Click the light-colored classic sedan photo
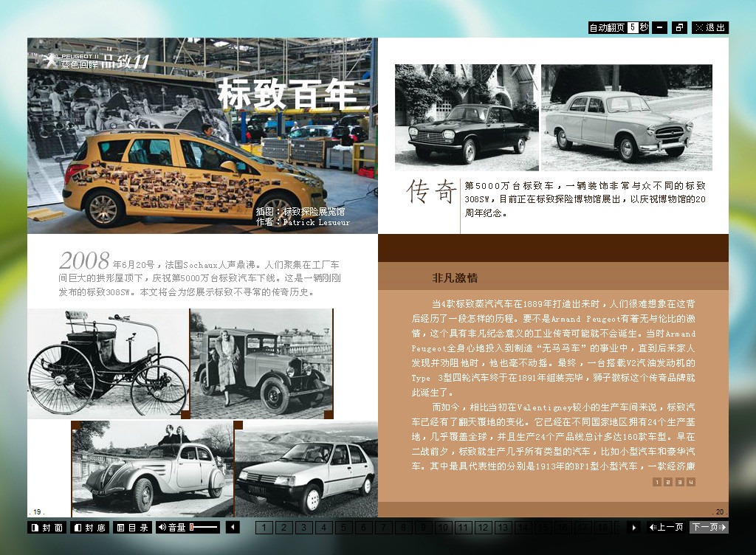 [x=627, y=117]
